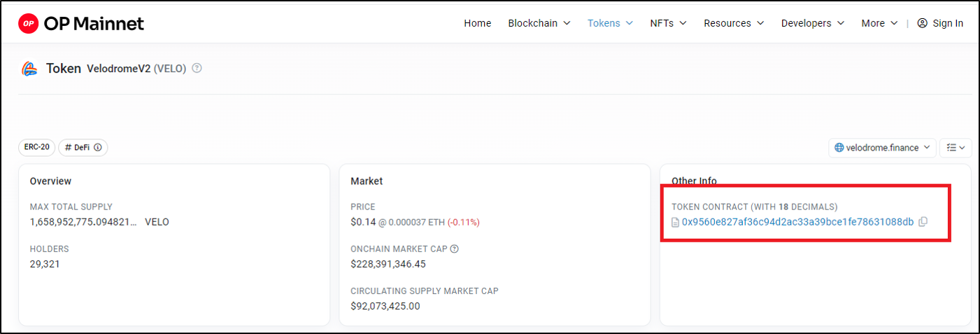This screenshot has width=980, height=334.
Task: Click the help icon beside VELO name
Action: point(197,69)
